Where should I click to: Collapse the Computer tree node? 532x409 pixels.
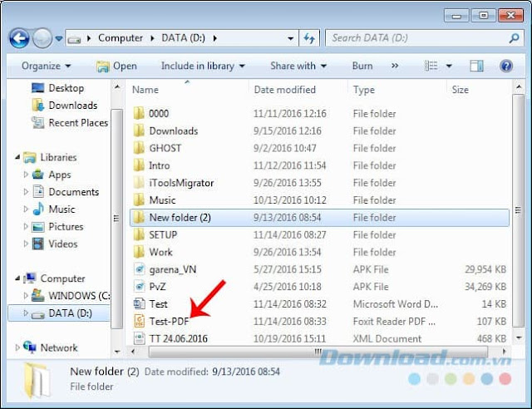click(17, 278)
